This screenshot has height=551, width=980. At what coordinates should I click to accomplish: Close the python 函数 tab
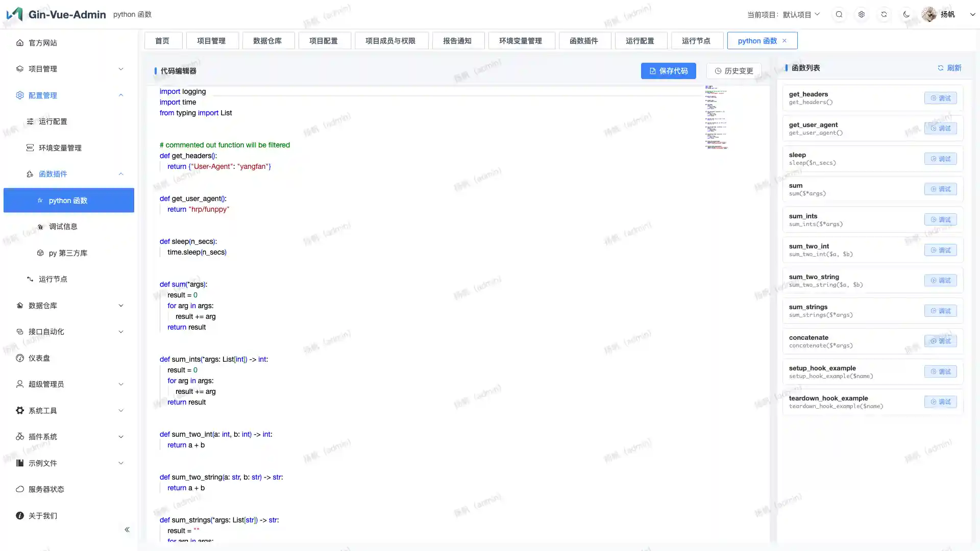pos(785,41)
